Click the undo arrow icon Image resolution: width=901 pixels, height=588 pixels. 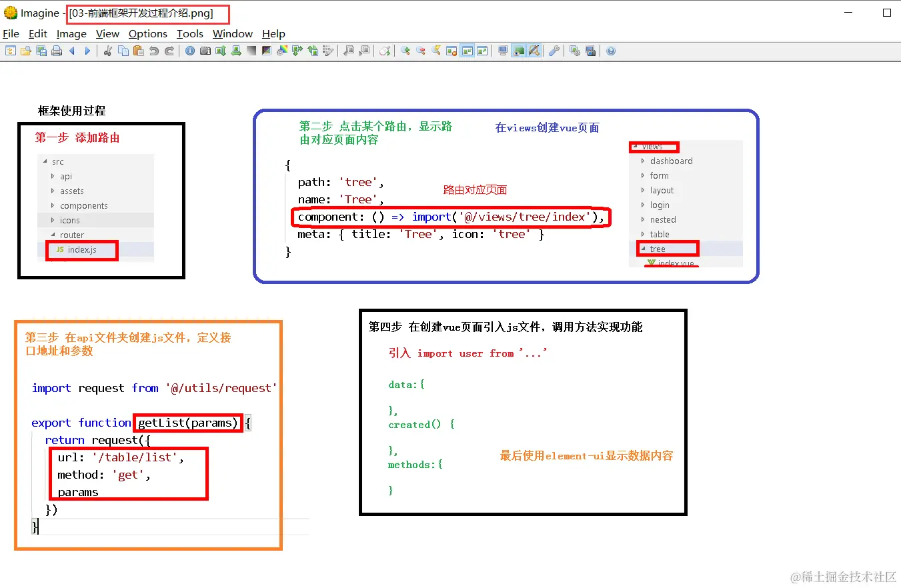coord(154,51)
